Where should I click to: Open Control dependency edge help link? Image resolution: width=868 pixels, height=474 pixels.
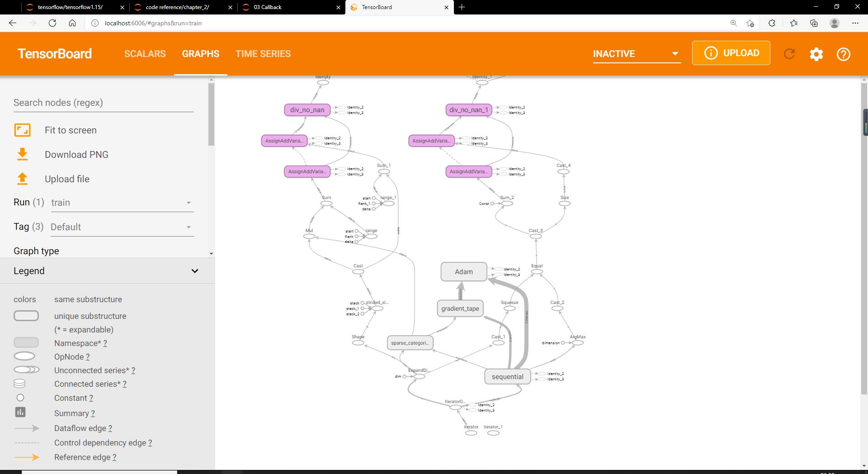150,443
